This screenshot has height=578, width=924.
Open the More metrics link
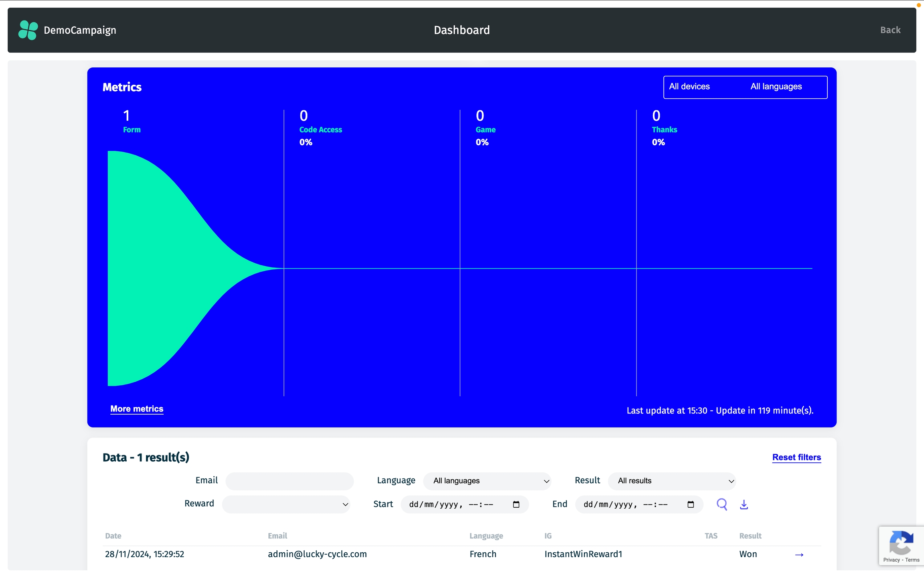pos(137,409)
